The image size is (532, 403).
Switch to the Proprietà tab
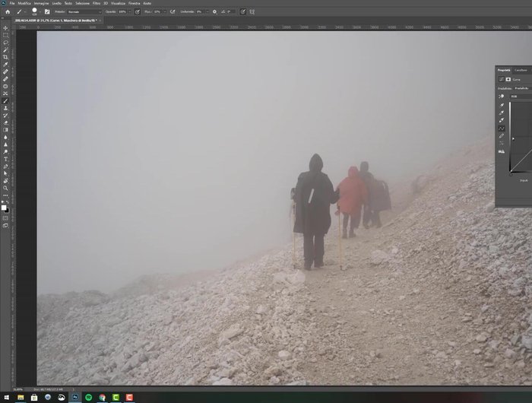(504, 70)
